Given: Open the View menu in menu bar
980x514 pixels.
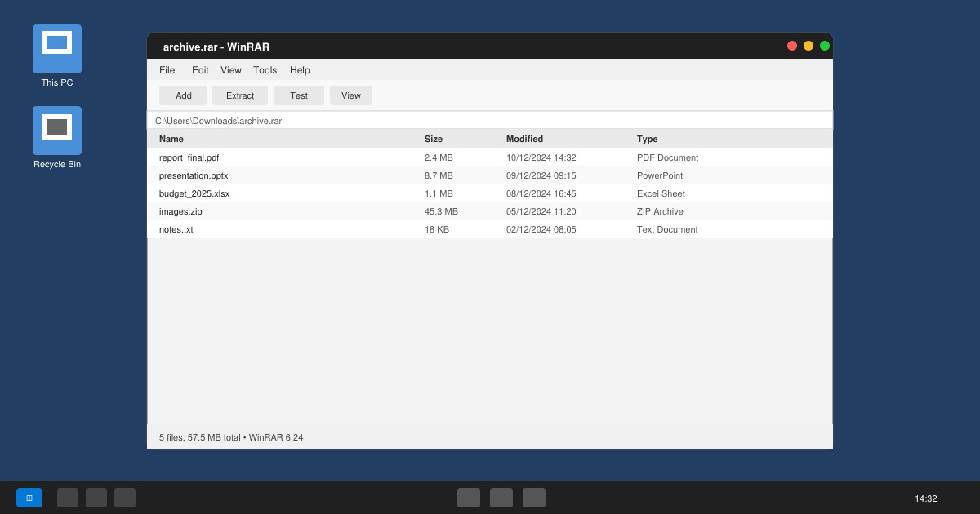Looking at the screenshot, I should pos(231,70).
